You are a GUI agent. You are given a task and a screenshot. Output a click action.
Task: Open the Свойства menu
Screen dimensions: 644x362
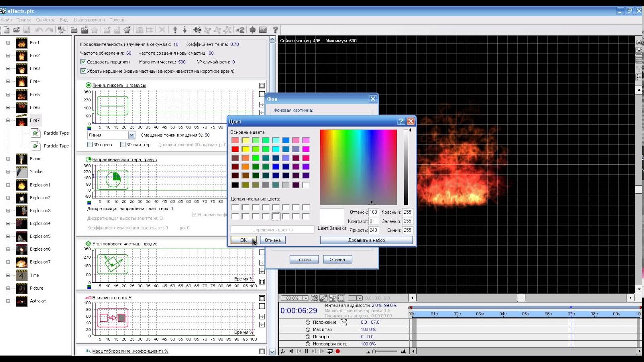pos(46,20)
